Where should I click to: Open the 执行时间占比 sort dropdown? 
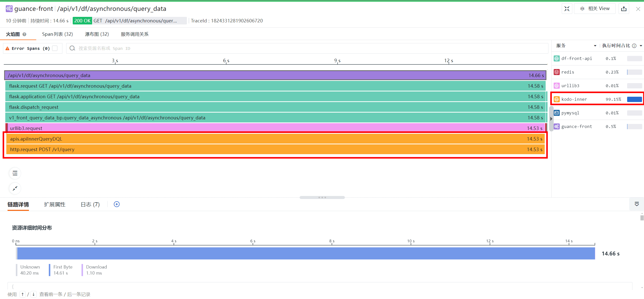pos(641,46)
